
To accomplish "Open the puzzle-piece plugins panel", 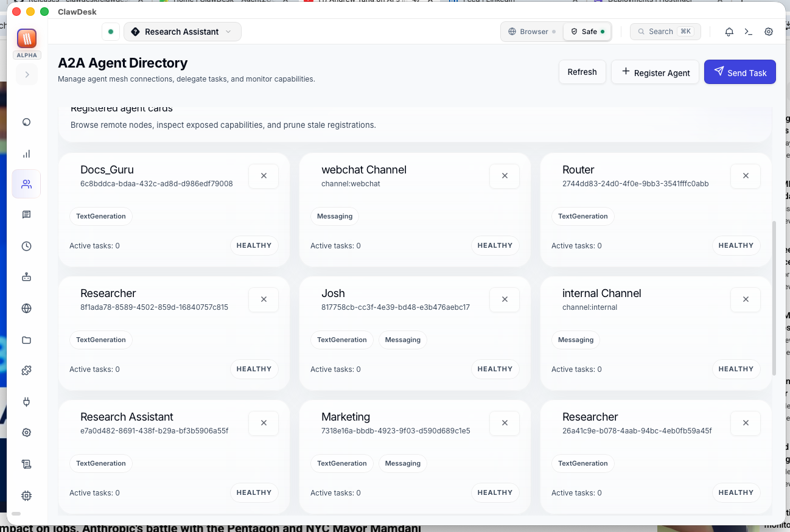I will [26, 370].
